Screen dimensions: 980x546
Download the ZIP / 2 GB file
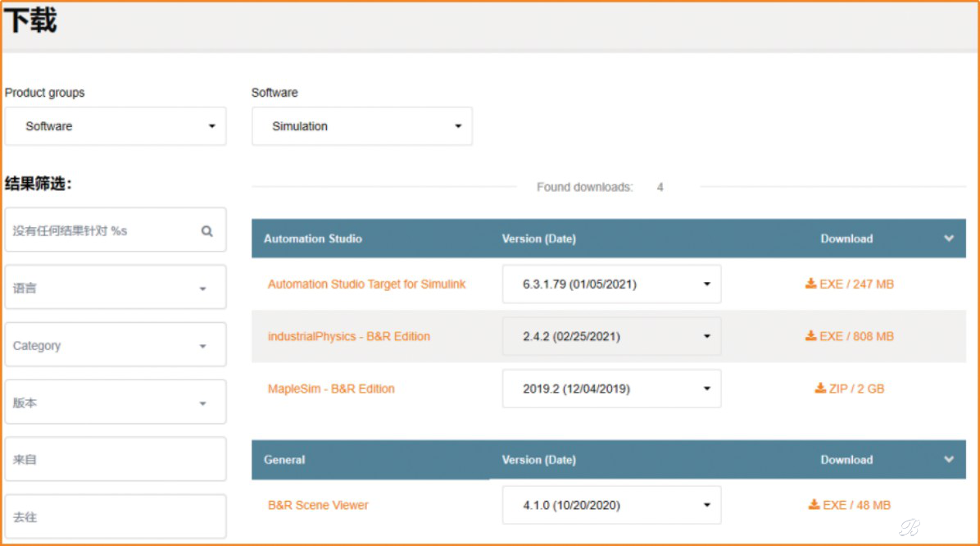pyautogui.click(x=850, y=389)
